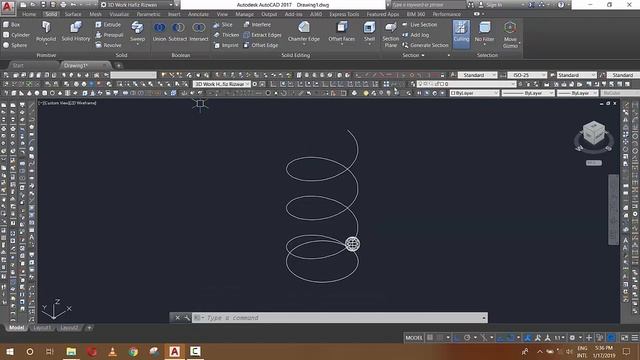Open the Windows Start menu
The image size is (640, 360).
tap(10, 351)
